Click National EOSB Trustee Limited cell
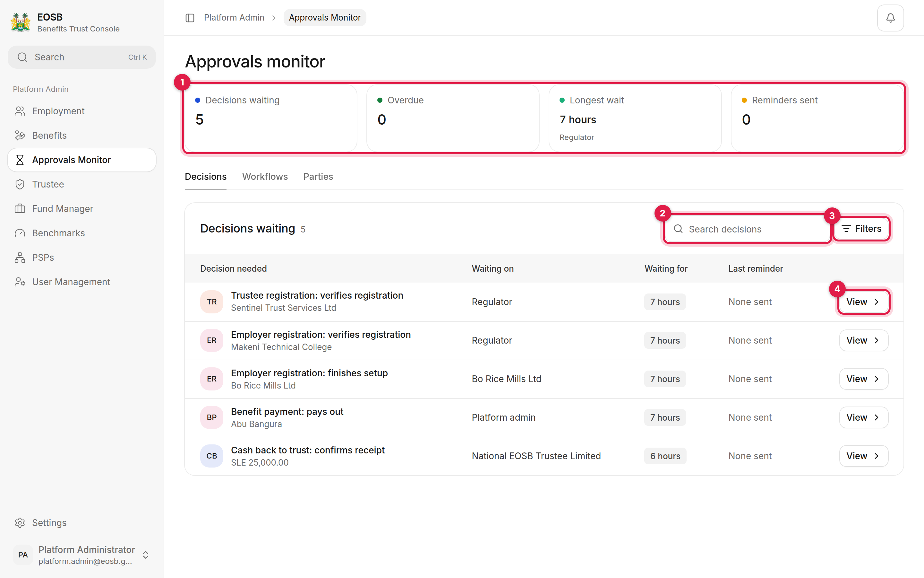 click(536, 456)
